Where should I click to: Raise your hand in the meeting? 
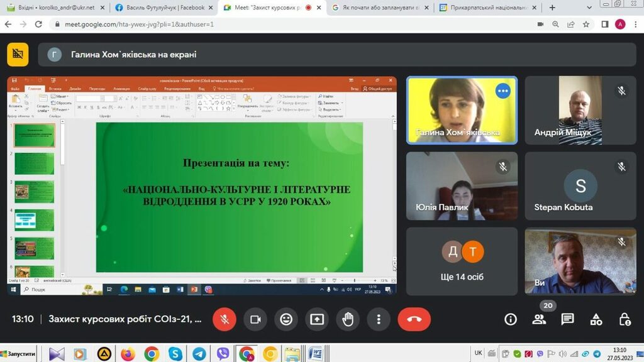[348, 319]
